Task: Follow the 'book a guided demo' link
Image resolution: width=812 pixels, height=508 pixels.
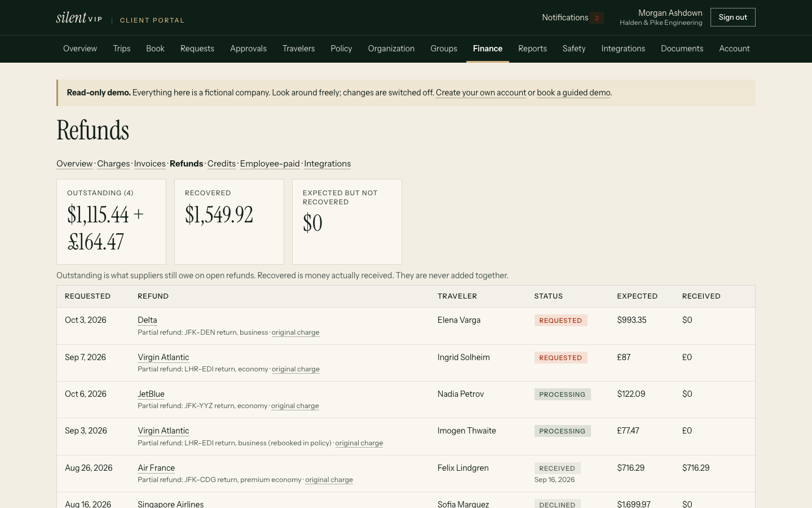Action: [x=573, y=93]
